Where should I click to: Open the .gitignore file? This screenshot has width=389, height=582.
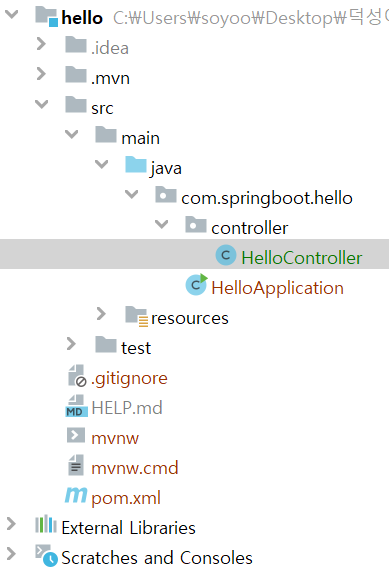coord(130,379)
